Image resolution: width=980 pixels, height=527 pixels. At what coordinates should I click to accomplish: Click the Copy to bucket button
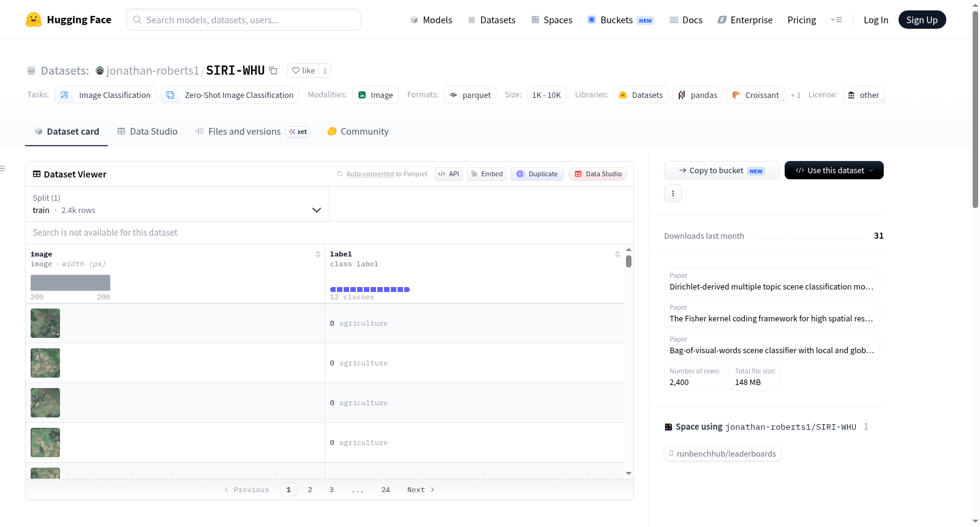click(x=722, y=170)
